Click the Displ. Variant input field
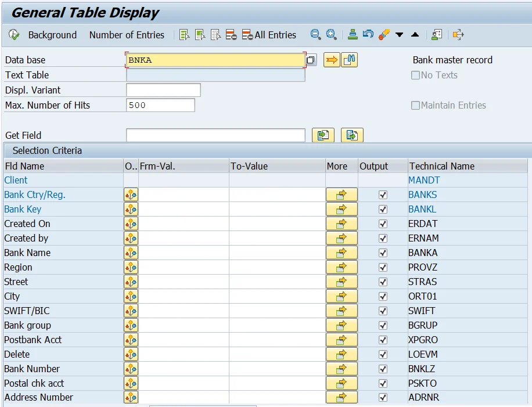Viewport: 532px width, 407px height. click(x=163, y=90)
